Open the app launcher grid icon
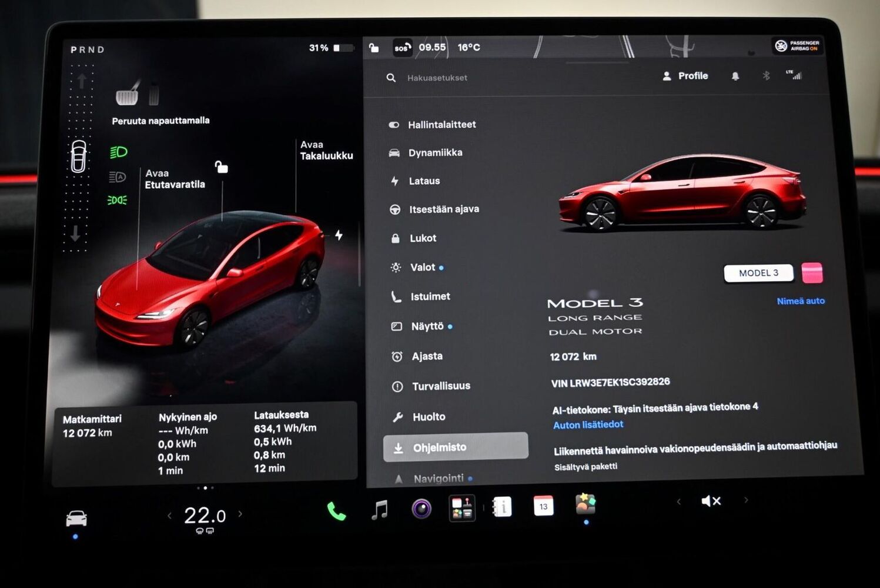 coord(462,508)
